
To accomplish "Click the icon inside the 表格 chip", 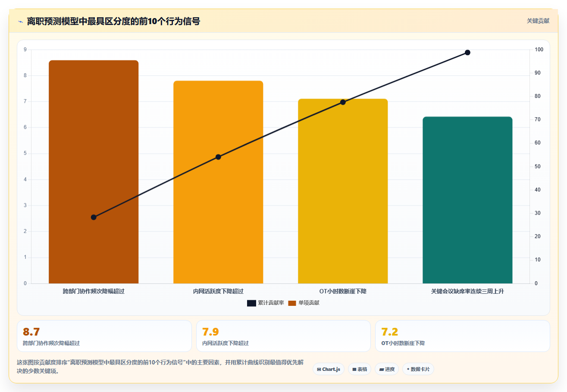I will coord(354,369).
